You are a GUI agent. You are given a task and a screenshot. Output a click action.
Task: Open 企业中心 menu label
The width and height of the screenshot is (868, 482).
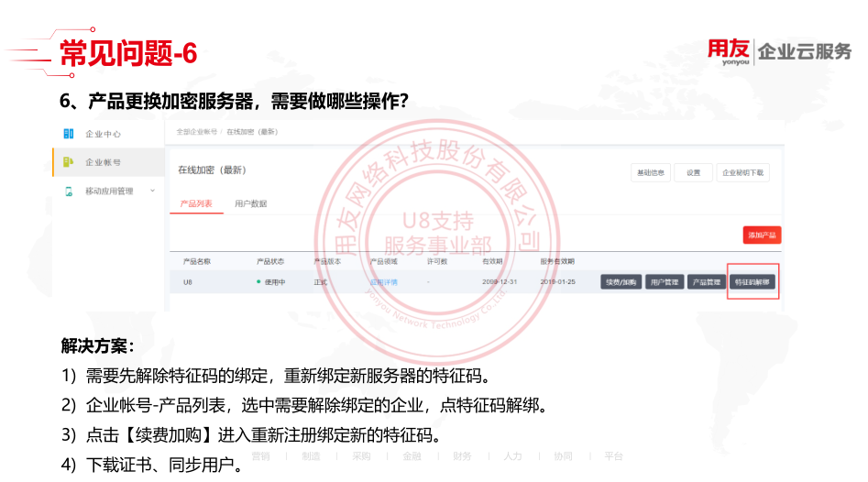point(103,134)
